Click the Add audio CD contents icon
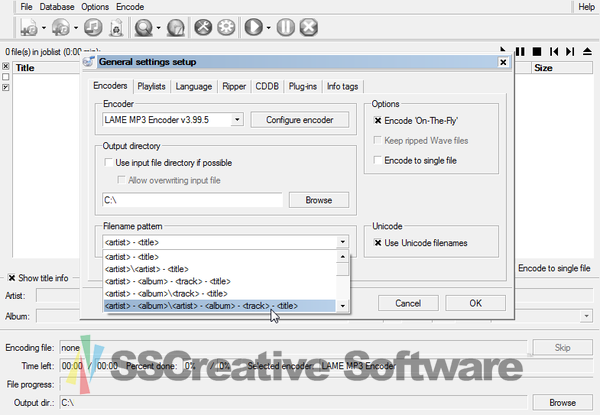This screenshot has height=415, width=600. click(60, 28)
